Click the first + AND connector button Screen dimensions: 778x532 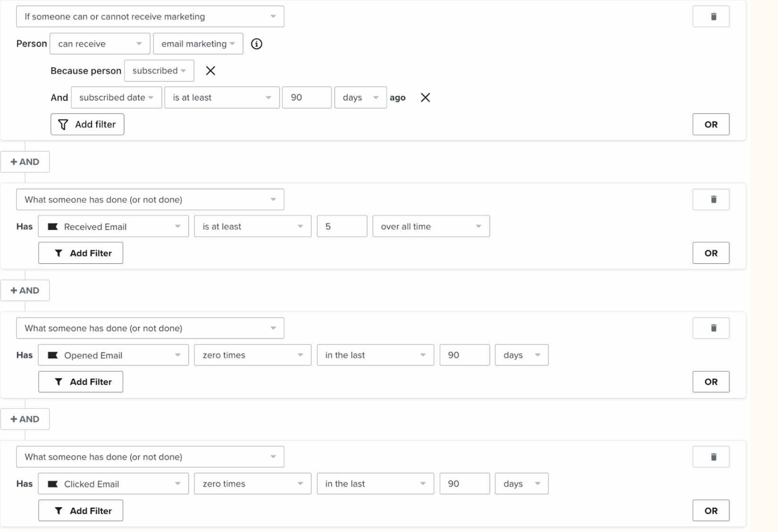coord(25,162)
